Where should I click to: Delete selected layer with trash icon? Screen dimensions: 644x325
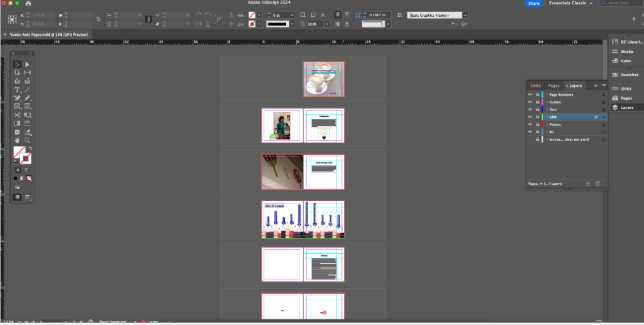(598, 184)
